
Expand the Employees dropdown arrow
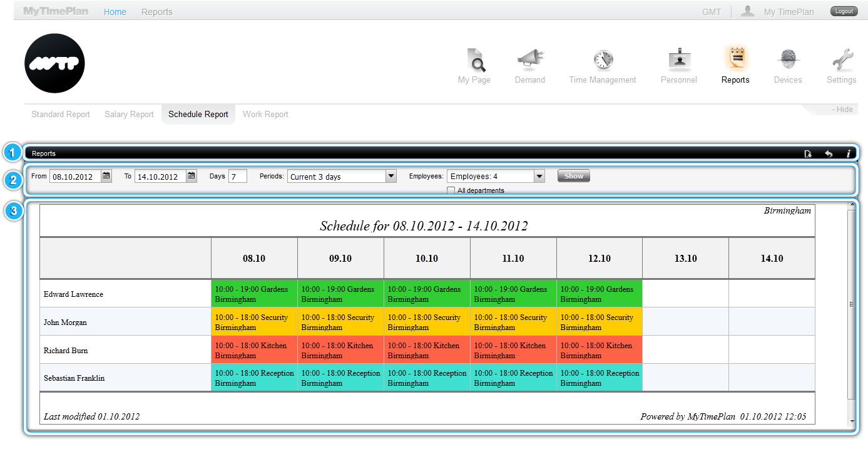click(539, 176)
